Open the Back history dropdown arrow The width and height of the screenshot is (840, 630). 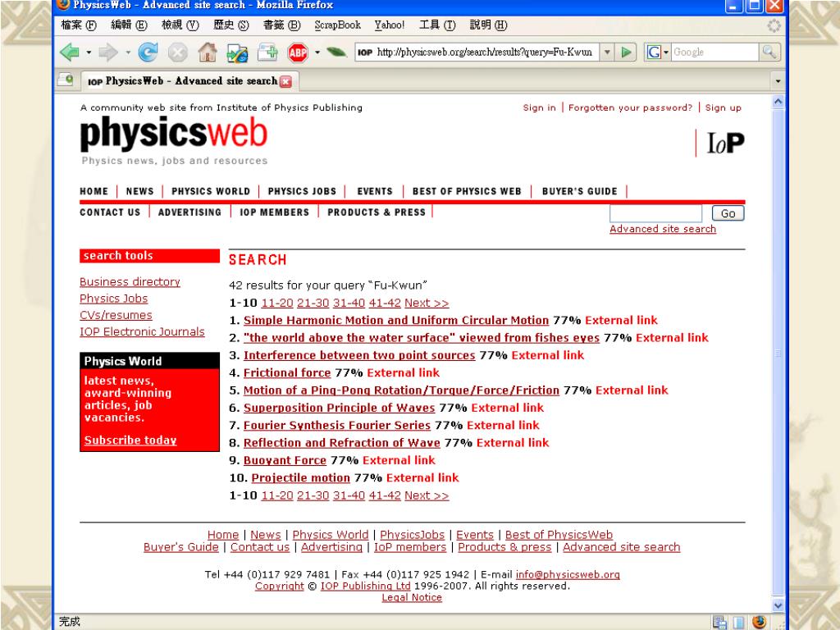[x=89, y=52]
